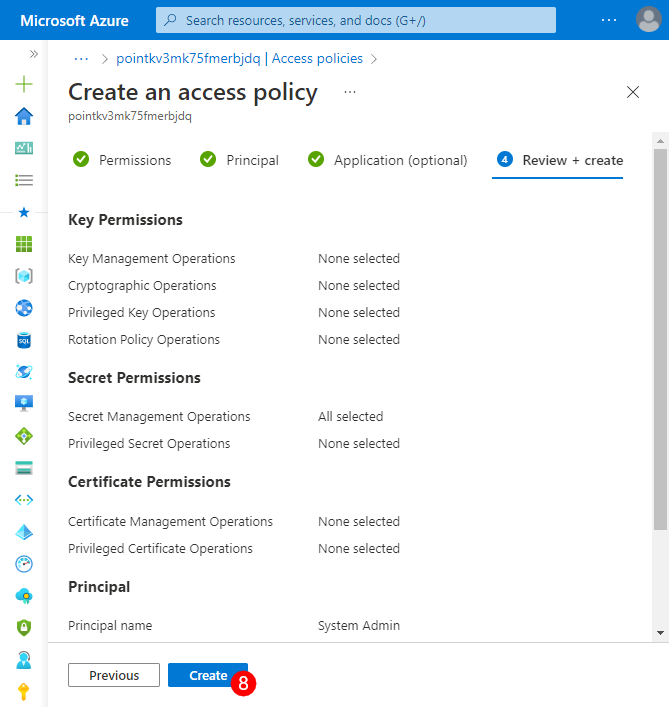Open Load balancers diamond icon
The height and width of the screenshot is (707, 669).
tap(24, 436)
